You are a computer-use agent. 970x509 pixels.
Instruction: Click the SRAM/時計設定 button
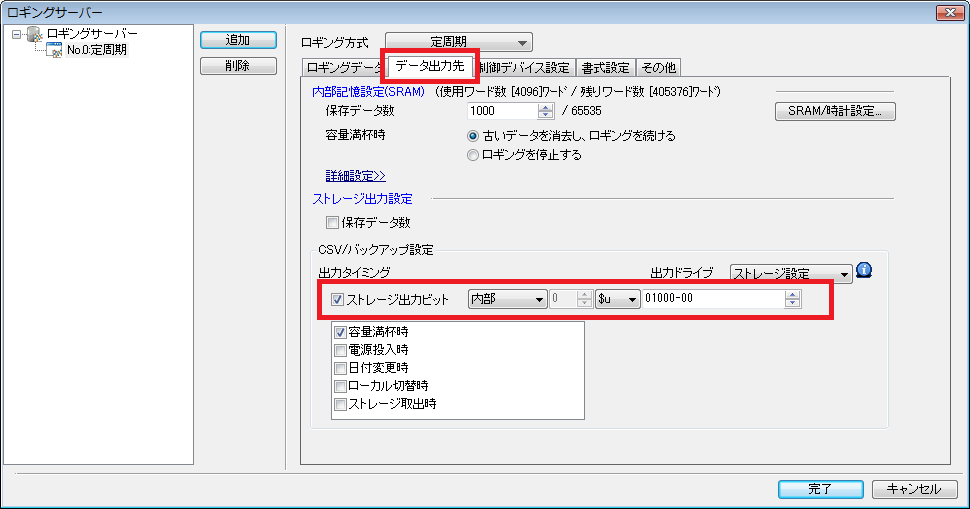pyautogui.click(x=834, y=111)
